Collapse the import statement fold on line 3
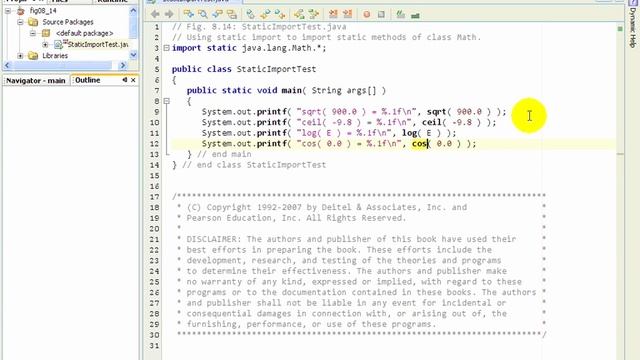Viewport: 640px width, 360px height. pos(167,48)
